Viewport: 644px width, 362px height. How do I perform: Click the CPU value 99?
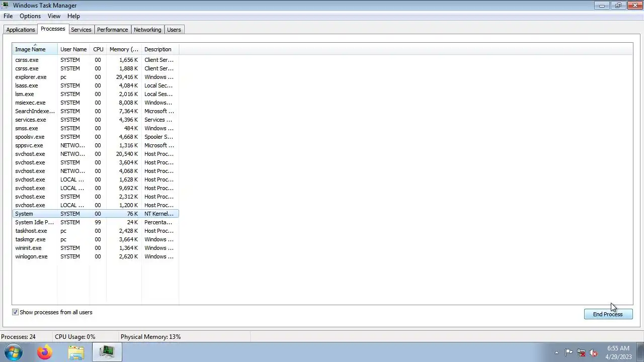[98, 222]
